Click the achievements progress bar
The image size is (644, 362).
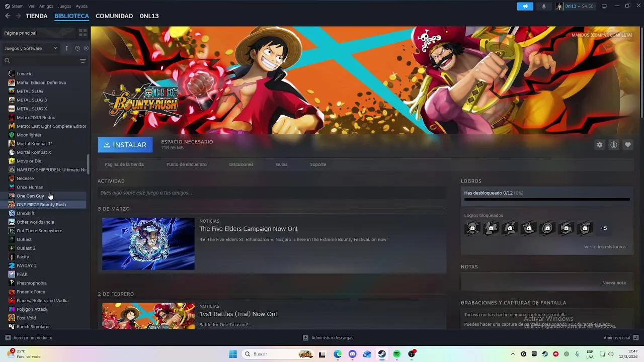[547, 200]
